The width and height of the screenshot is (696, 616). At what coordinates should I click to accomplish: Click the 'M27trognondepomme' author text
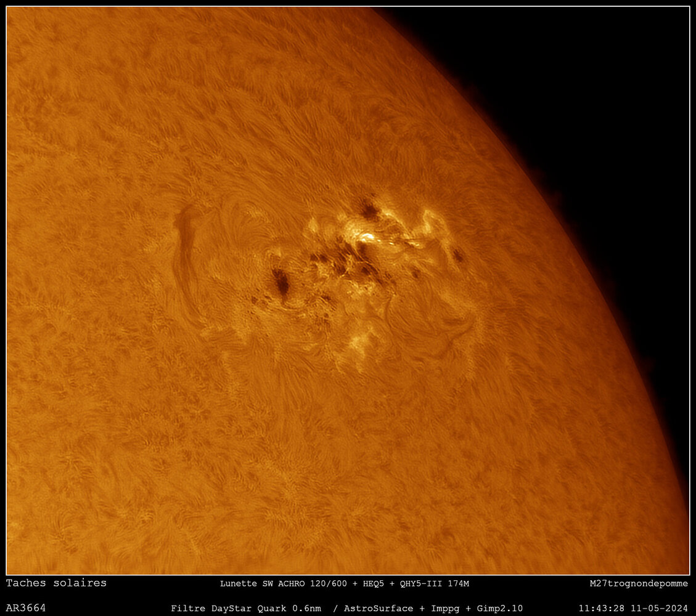(x=639, y=583)
